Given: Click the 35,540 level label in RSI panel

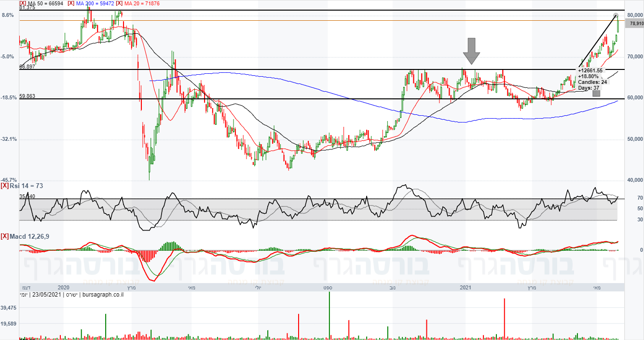Looking at the screenshot, I should (x=27, y=196).
